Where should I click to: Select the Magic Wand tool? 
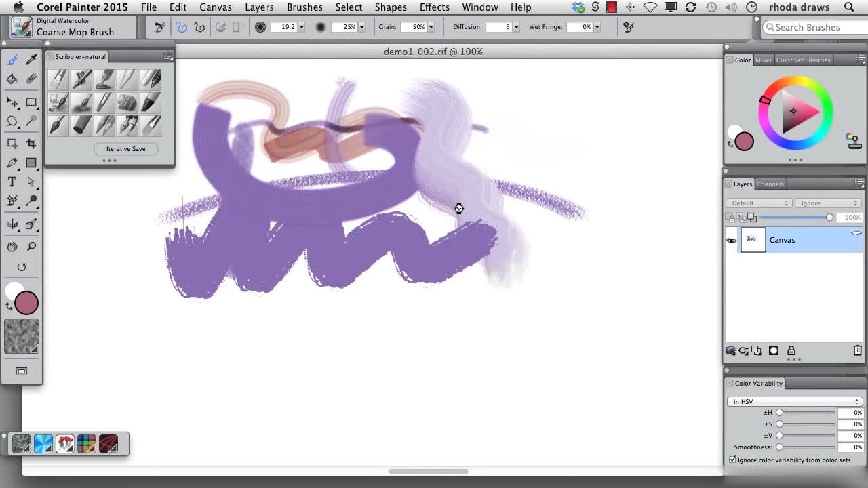point(31,121)
